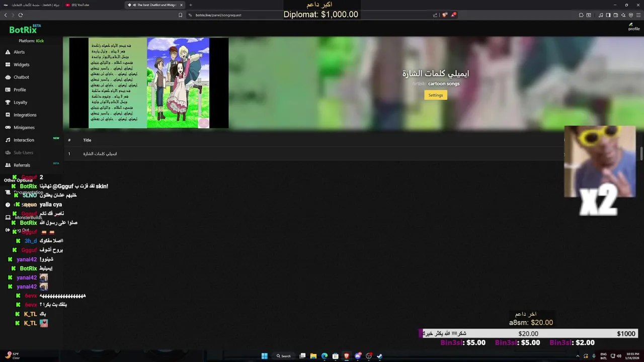This screenshot has width=644, height=362.
Task: Launch Microsoft Edge from taskbar
Action: (x=325, y=356)
